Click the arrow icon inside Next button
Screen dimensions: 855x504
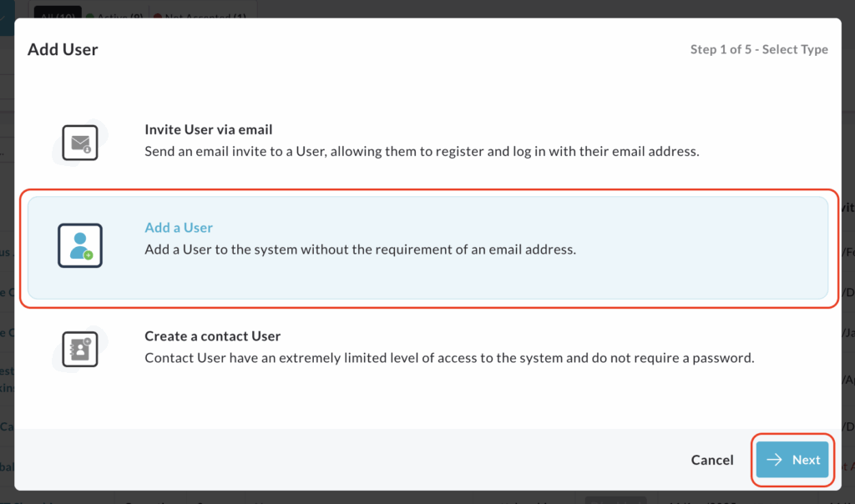774,460
